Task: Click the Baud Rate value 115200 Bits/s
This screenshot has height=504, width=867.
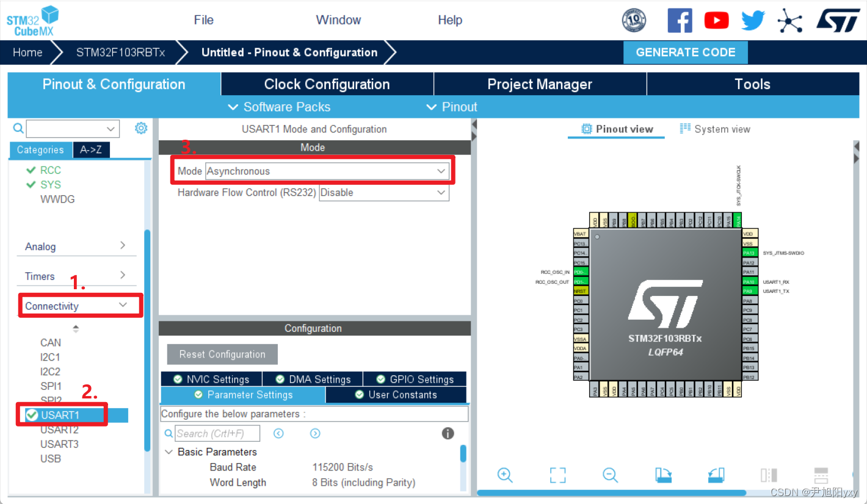Action: point(343,467)
